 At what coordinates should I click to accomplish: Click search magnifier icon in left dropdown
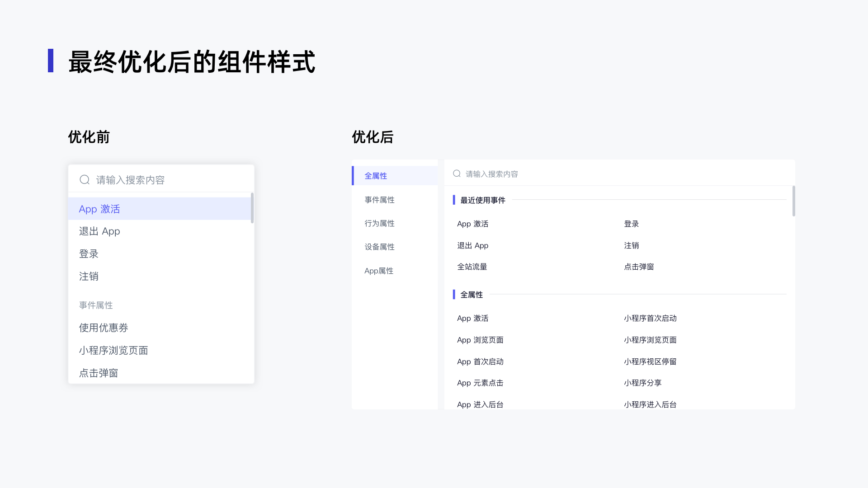coord(85,180)
